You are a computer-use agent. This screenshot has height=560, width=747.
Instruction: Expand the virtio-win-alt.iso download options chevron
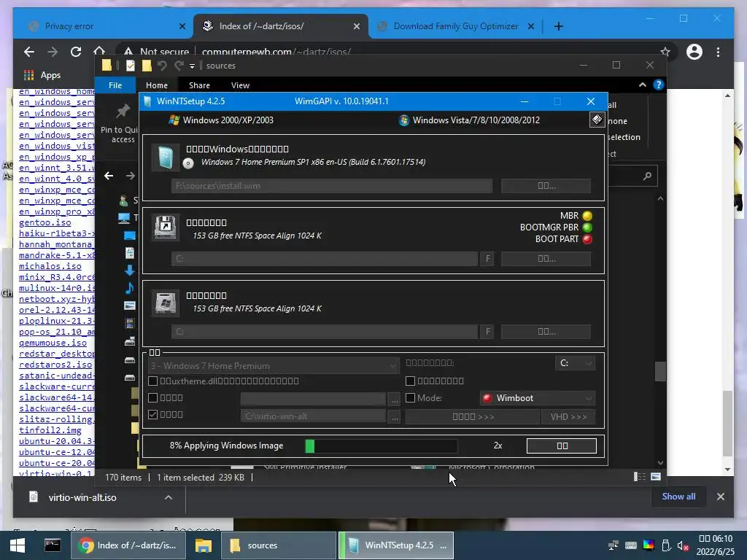pyautogui.click(x=169, y=497)
